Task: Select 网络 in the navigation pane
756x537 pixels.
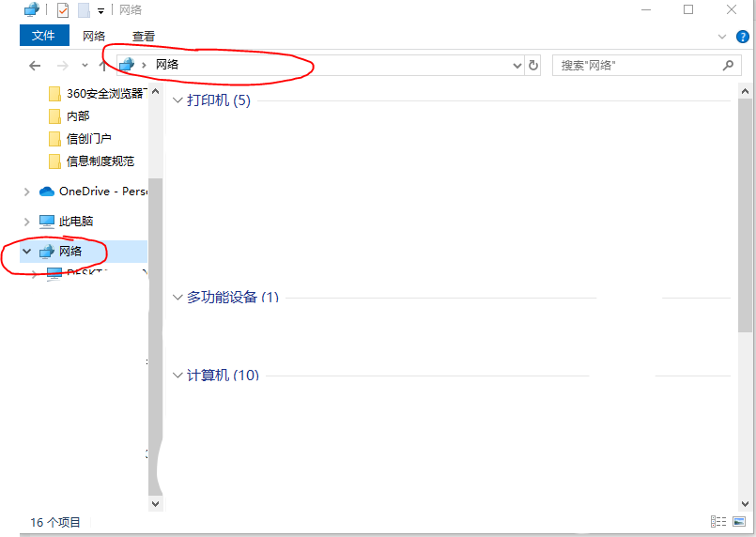Action: click(84, 252)
